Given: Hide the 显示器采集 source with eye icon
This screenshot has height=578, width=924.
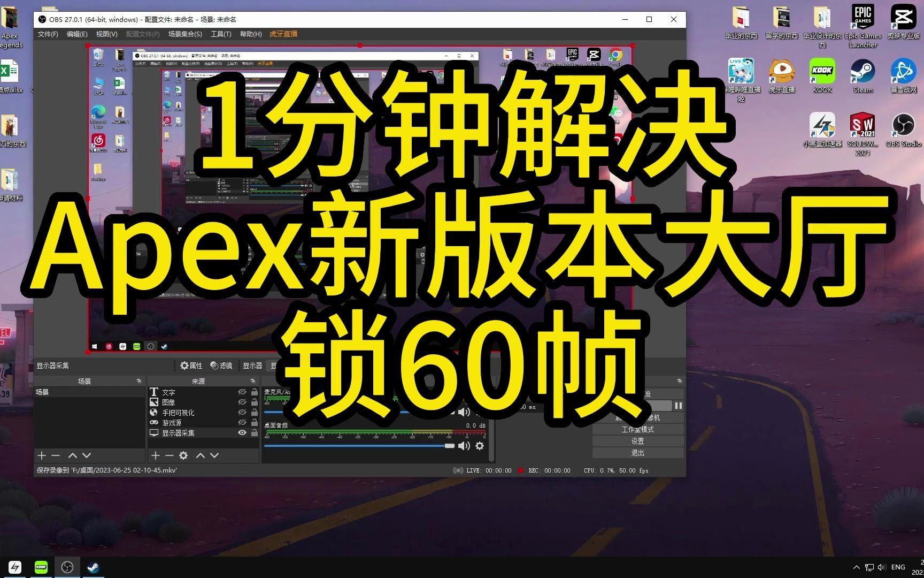Looking at the screenshot, I should 242,433.
